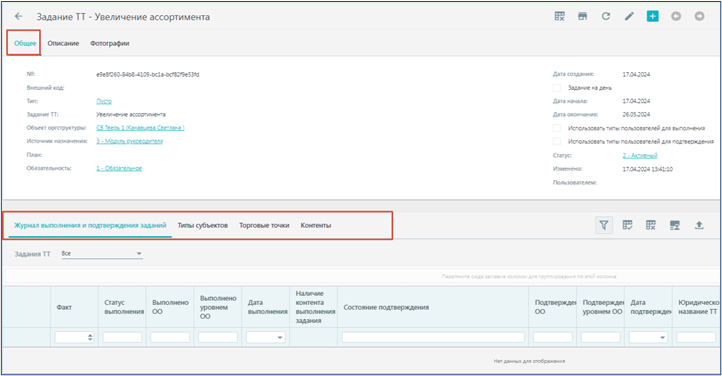Add new item with teal plus button
The height and width of the screenshot is (376, 722).
652,17
